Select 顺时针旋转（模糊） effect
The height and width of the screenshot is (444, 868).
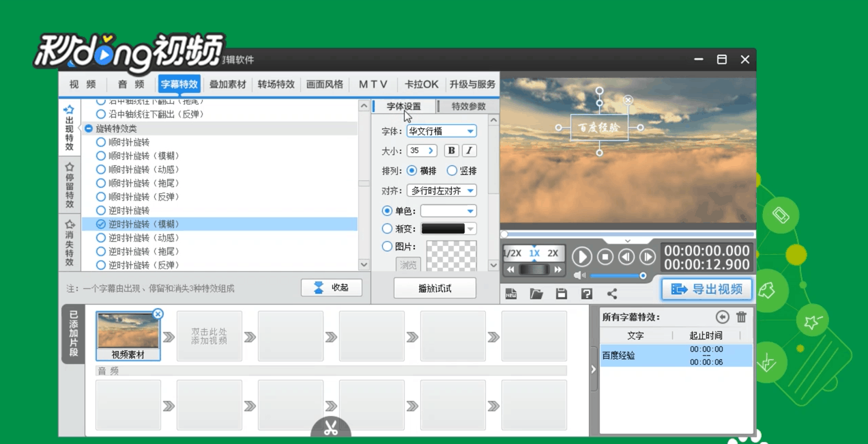139,156
